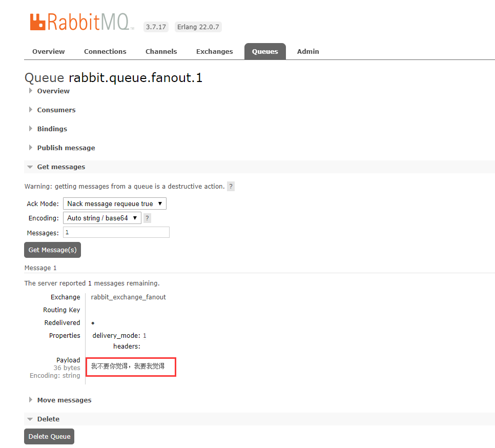Click the '36 bytes' payload size text
The width and height of the screenshot is (495, 448).
click(67, 368)
